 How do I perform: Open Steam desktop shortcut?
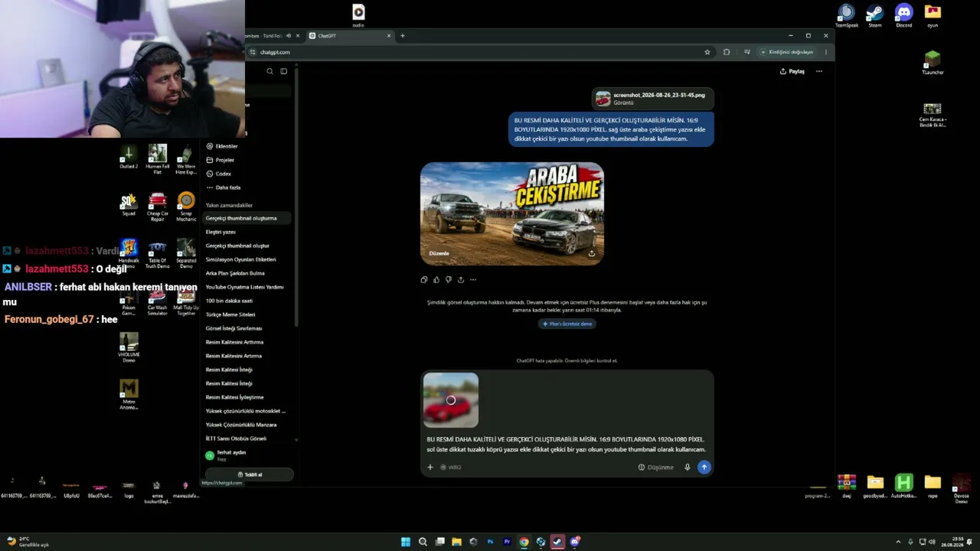[874, 15]
